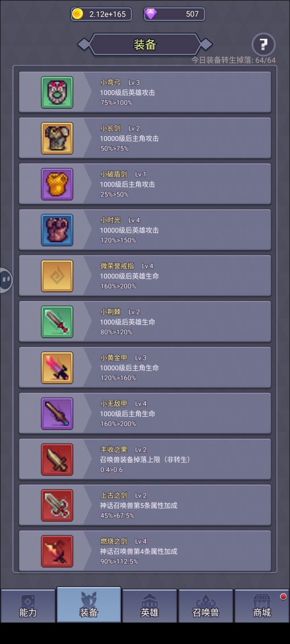The width and height of the screenshot is (290, 644).
Task: Open the 英雄 tab
Action: click(x=149, y=606)
